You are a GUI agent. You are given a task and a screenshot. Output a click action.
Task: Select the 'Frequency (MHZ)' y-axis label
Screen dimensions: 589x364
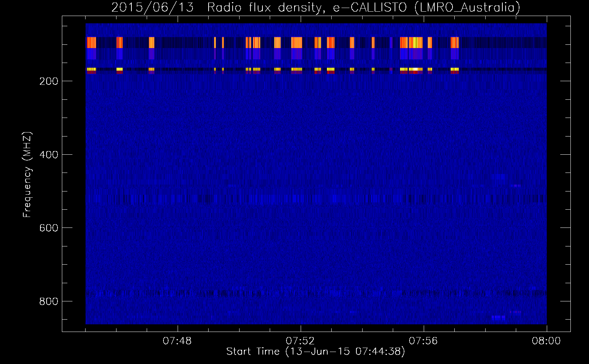point(27,174)
